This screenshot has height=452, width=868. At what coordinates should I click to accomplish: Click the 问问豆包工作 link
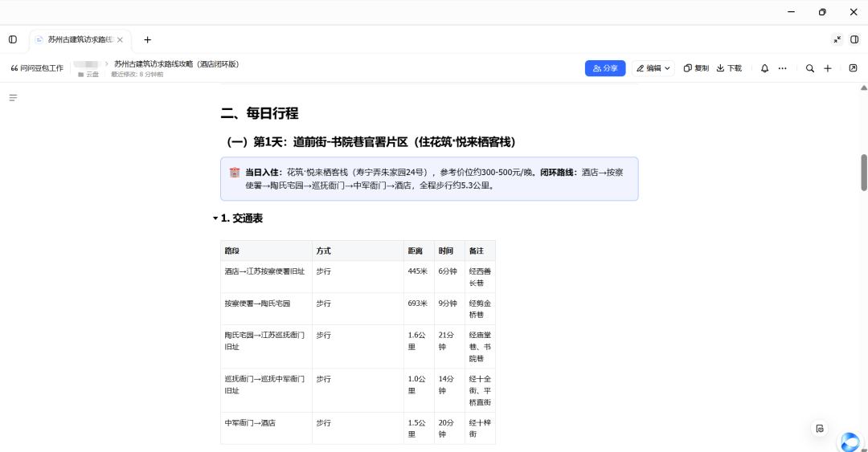(37, 68)
